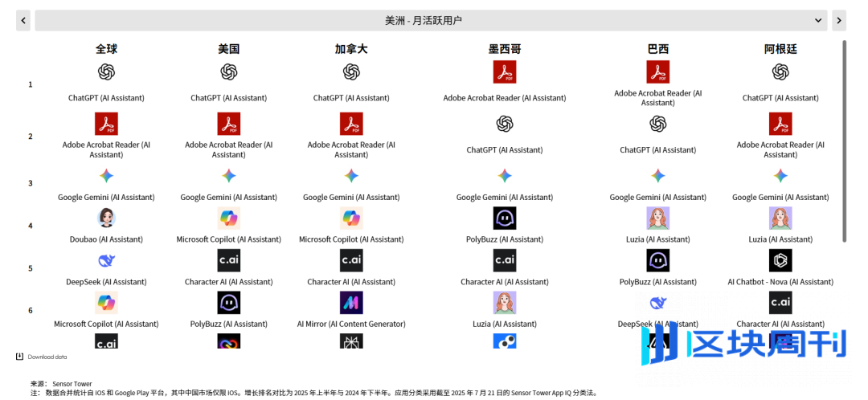Click the 墨西哥 column header
The image size is (868, 400).
click(504, 49)
